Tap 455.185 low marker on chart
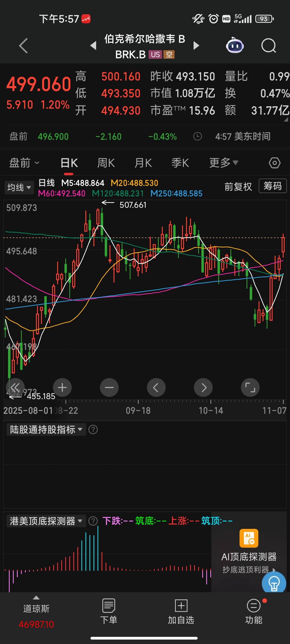 coord(41,396)
